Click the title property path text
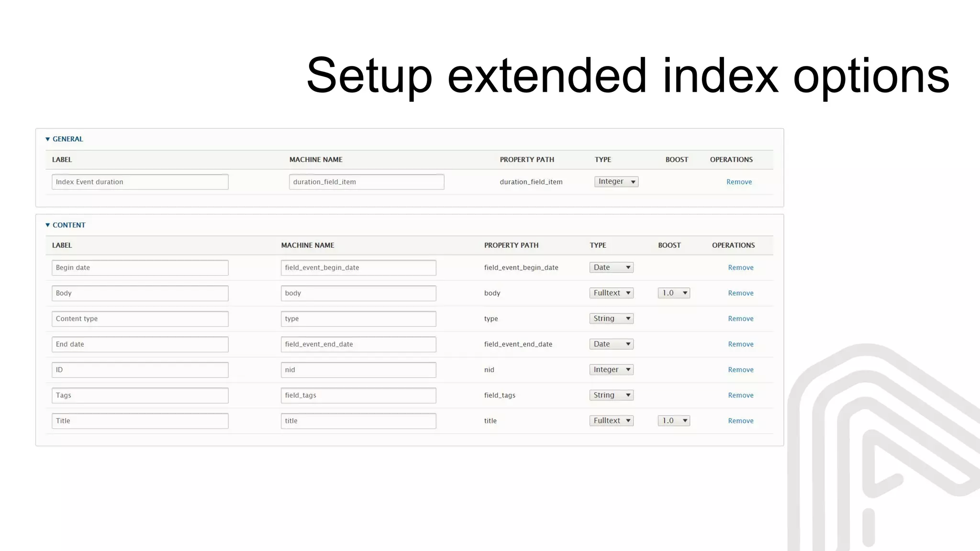This screenshot has height=551, width=980. 490,421
